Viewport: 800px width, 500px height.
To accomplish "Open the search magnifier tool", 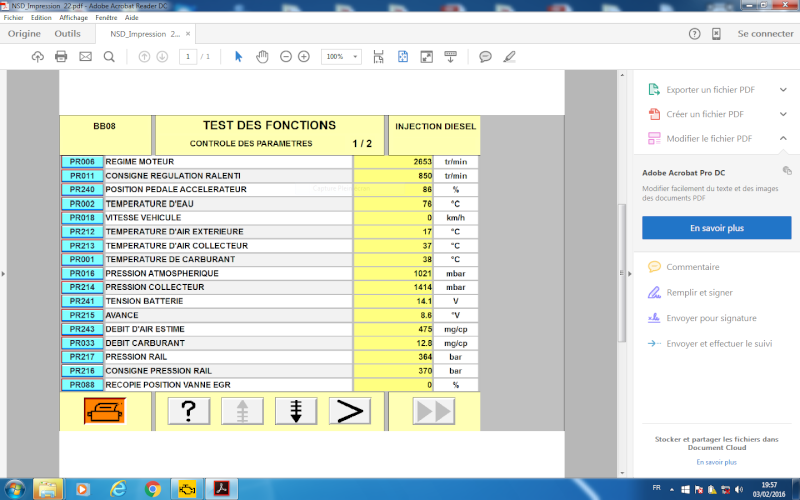I will [x=109, y=57].
